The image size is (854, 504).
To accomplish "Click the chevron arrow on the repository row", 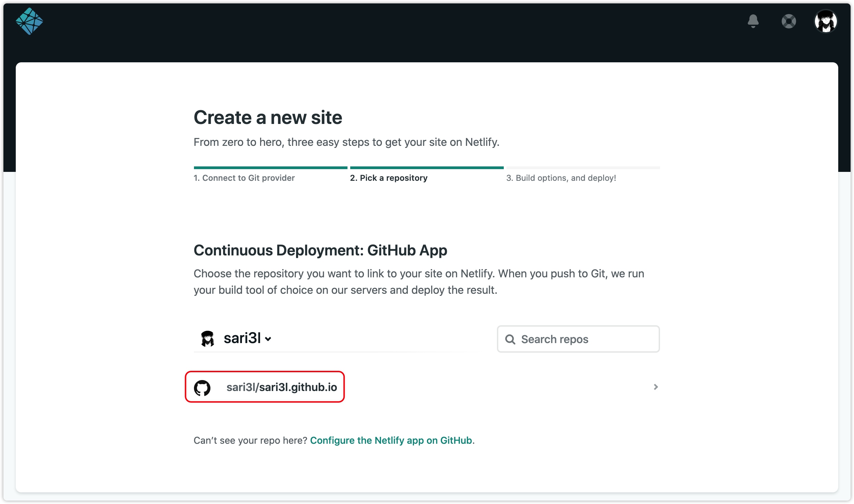I will pos(656,387).
